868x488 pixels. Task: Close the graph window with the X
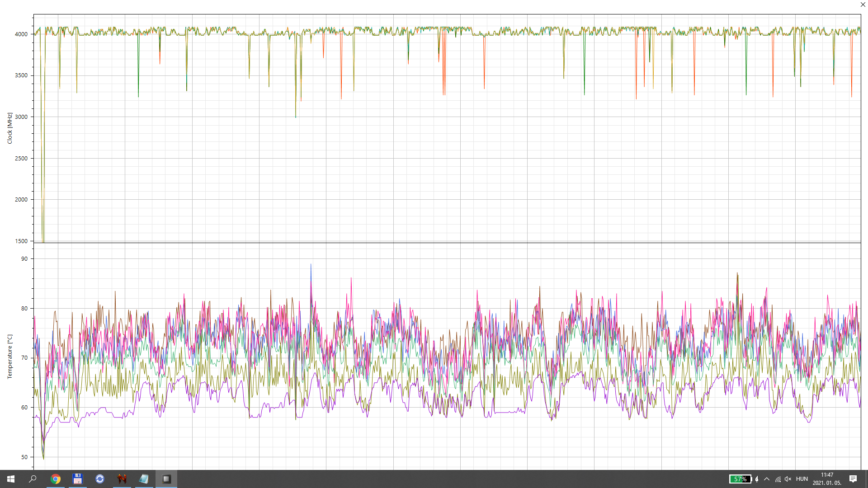[863, 5]
